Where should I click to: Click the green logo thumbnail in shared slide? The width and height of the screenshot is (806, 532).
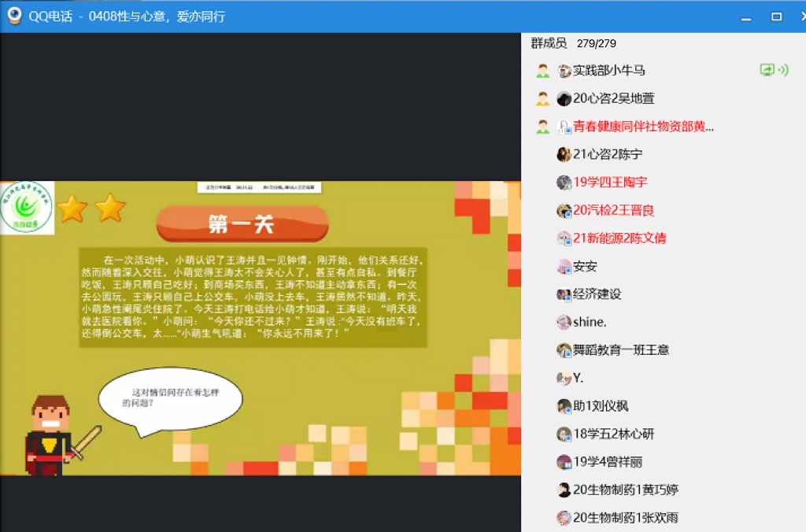[28, 209]
